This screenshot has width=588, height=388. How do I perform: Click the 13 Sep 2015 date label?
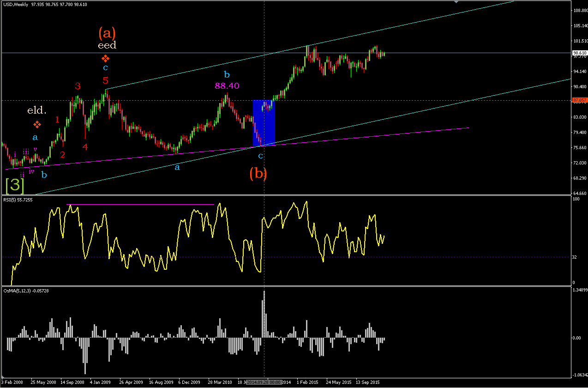click(368, 382)
